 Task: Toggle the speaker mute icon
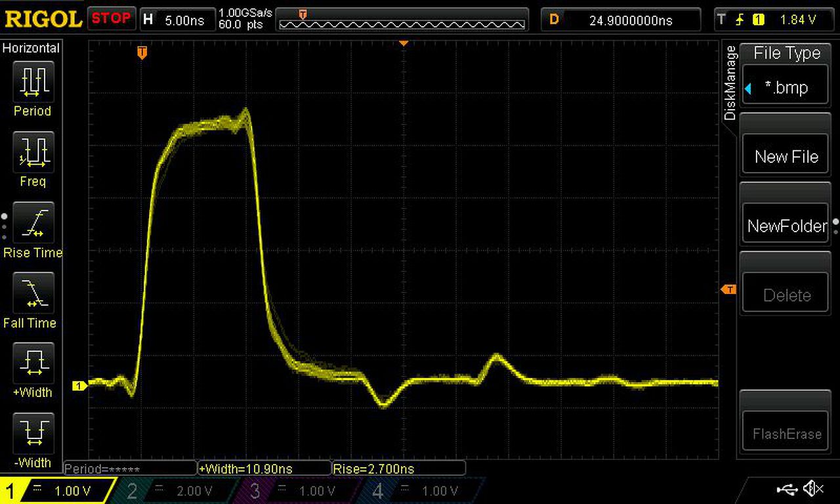(814, 488)
